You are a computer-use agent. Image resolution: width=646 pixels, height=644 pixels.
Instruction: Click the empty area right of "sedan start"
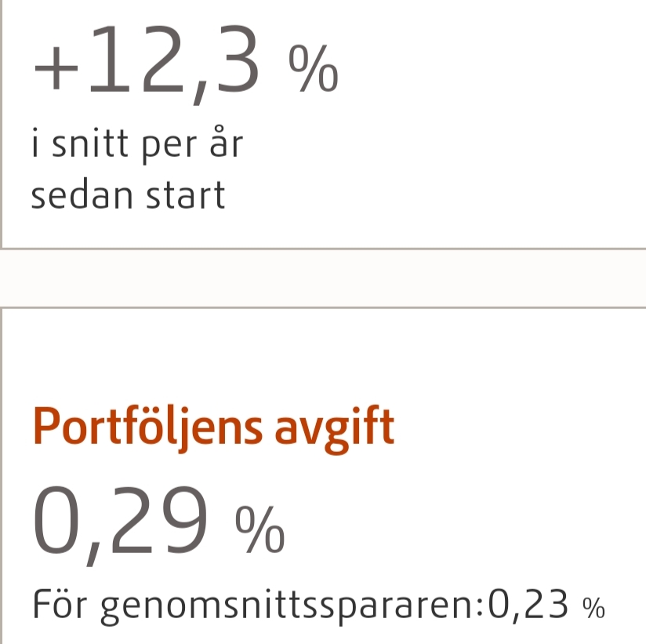[x=431, y=195]
